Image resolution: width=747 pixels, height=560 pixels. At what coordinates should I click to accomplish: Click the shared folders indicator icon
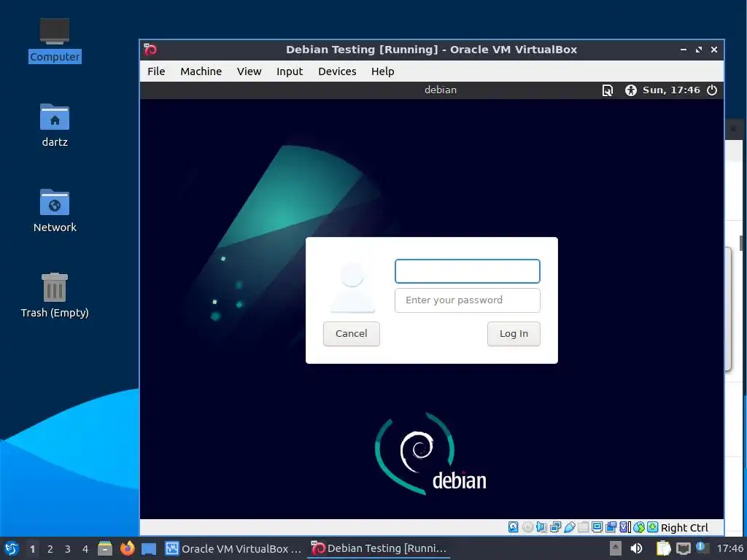[583, 527]
